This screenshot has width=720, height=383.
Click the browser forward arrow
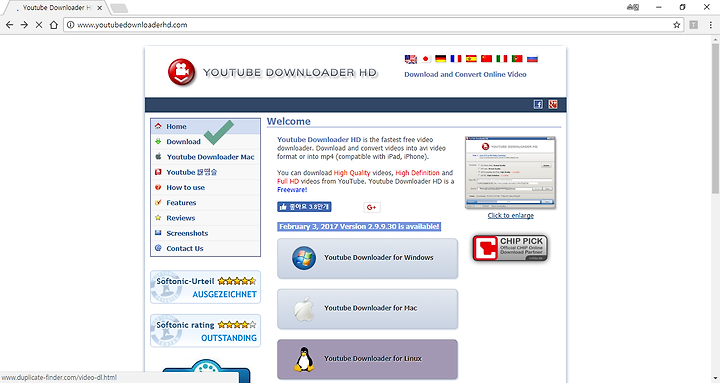click(x=24, y=25)
